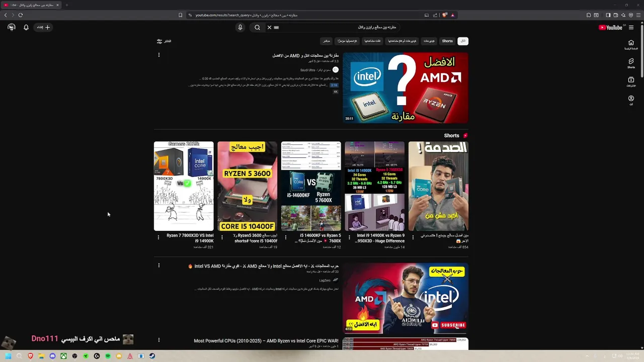The height and width of the screenshot is (362, 644).
Task: Open options for Most Powerful CPUs video
Action: point(159,340)
